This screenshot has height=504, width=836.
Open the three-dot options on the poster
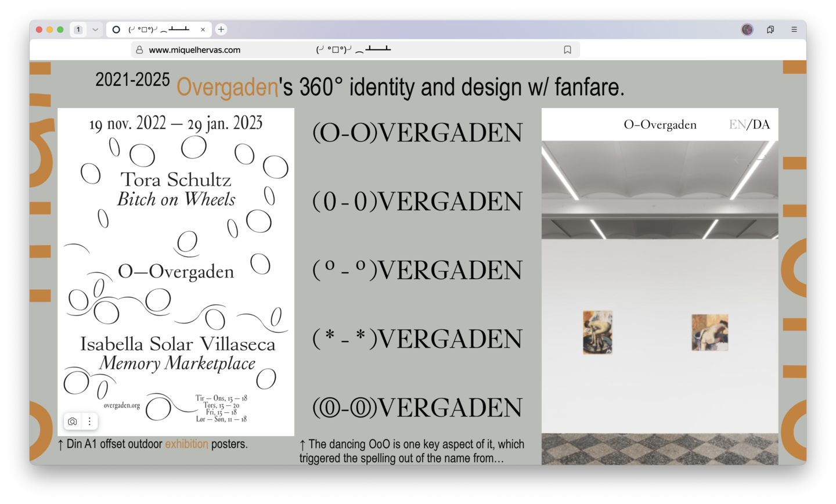[x=89, y=422]
